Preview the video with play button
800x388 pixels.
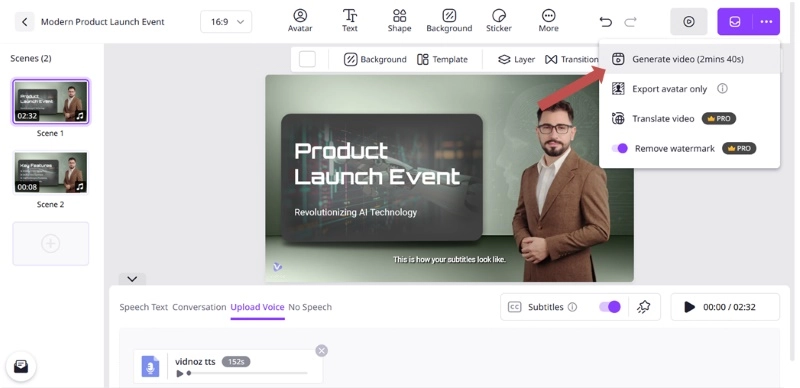[x=689, y=22]
